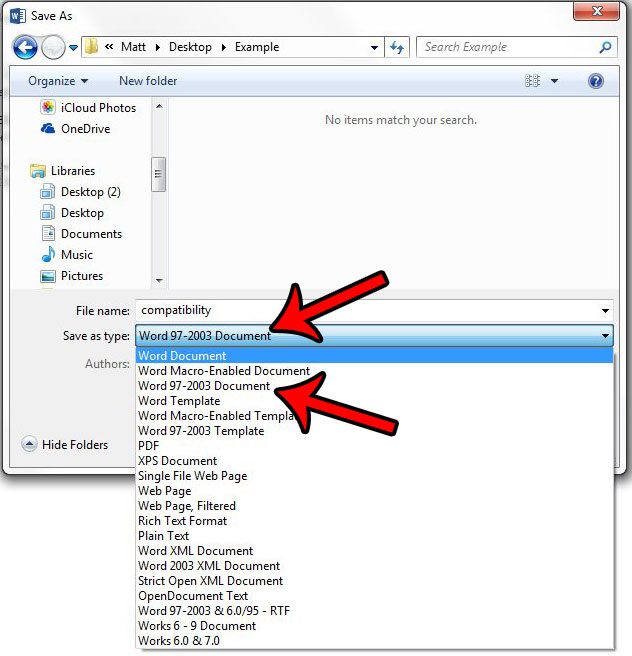The image size is (632, 656).
Task: Select Desktop in the address path
Action: pyautogui.click(x=190, y=47)
